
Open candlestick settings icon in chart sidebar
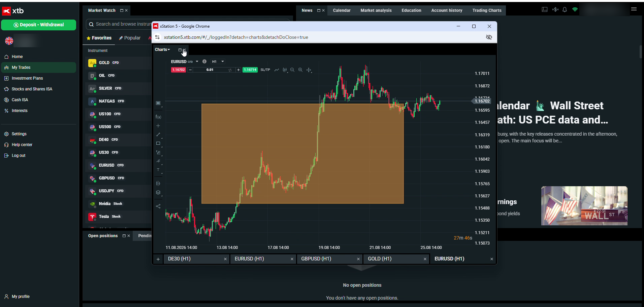click(x=158, y=184)
